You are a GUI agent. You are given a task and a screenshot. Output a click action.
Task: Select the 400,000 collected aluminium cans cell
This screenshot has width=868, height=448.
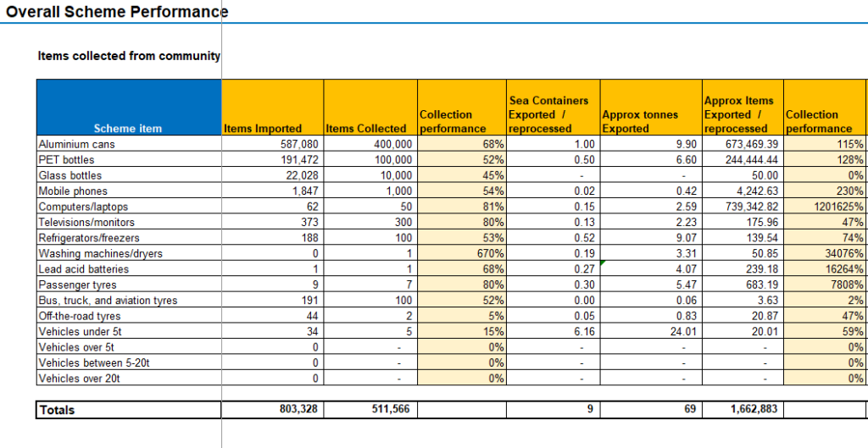370,144
